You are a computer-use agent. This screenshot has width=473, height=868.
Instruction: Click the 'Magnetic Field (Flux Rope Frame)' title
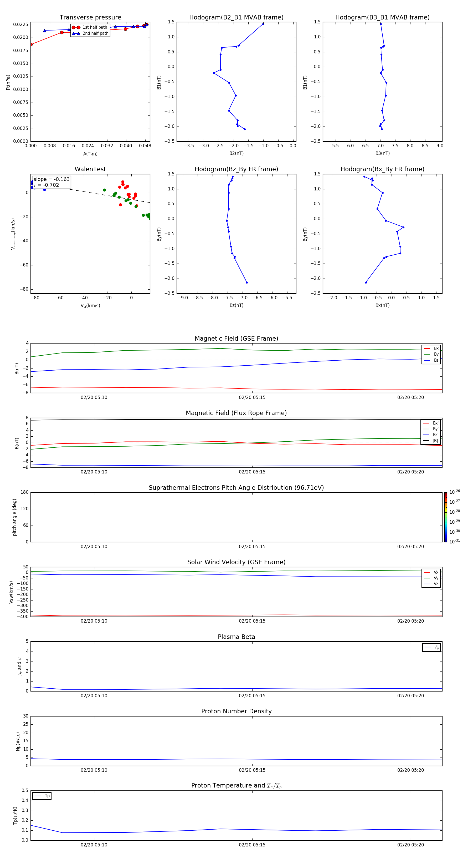pyautogui.click(x=236, y=413)
